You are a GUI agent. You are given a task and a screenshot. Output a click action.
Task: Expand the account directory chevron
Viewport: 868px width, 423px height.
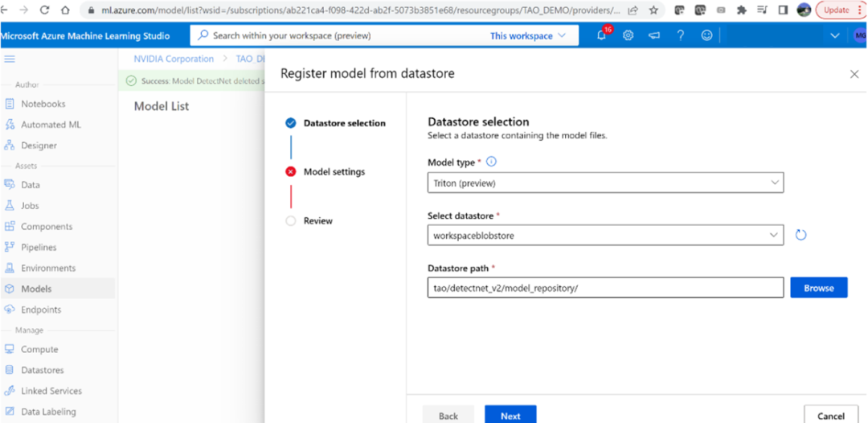(x=835, y=35)
